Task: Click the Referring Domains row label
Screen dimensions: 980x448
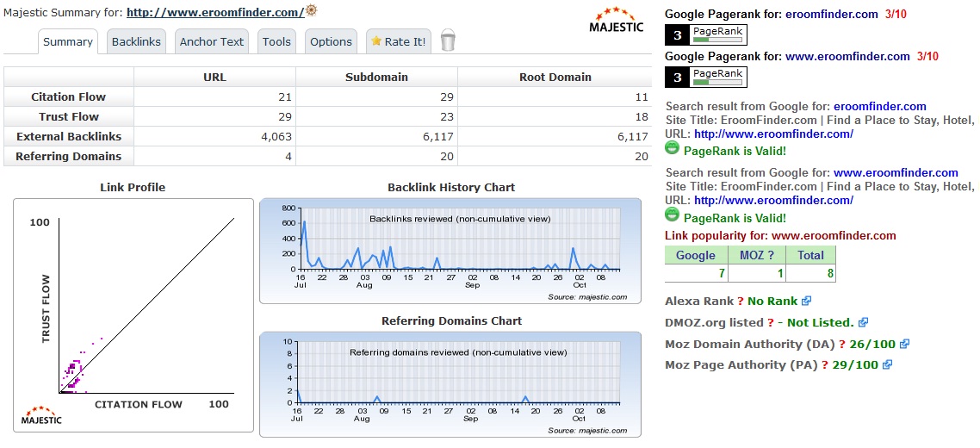Action: 69,157
